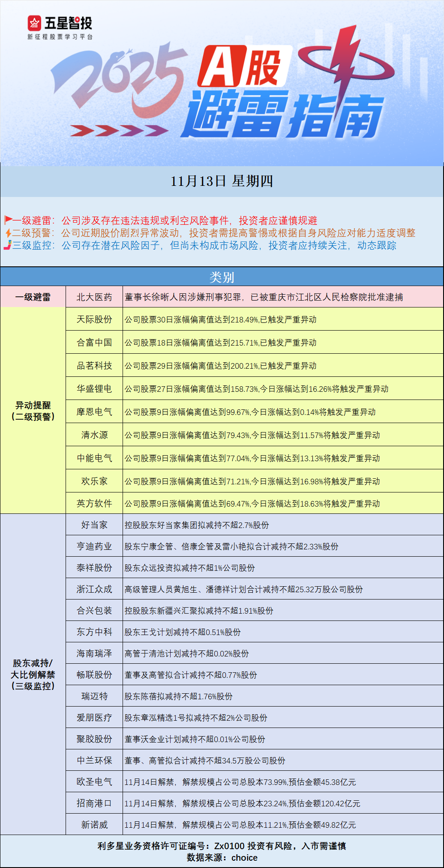Click the 预估金额49.82亿元 unlock description
Image resolution: width=444 pixels, height=868 pixels.
pos(240,825)
